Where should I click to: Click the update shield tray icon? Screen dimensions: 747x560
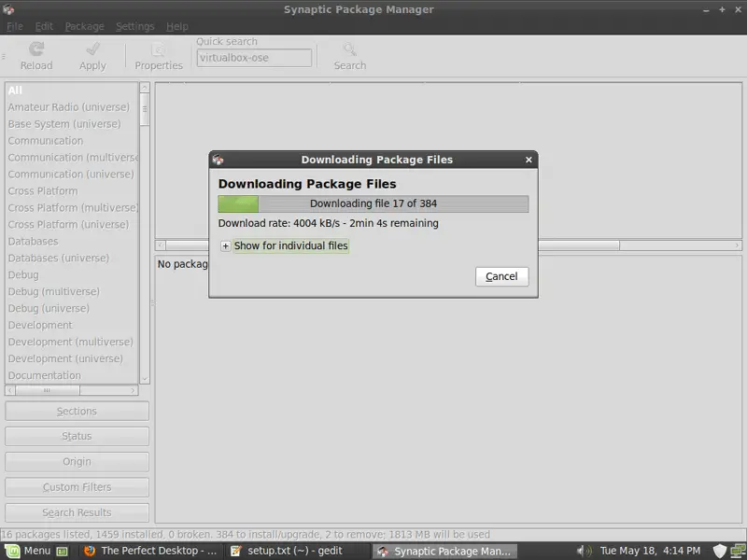pyautogui.click(x=719, y=552)
